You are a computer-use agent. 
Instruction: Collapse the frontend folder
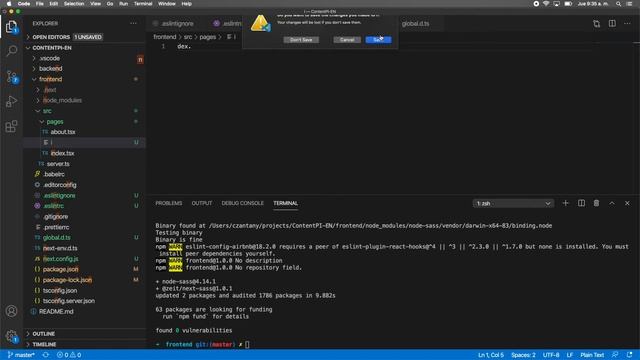[51, 79]
